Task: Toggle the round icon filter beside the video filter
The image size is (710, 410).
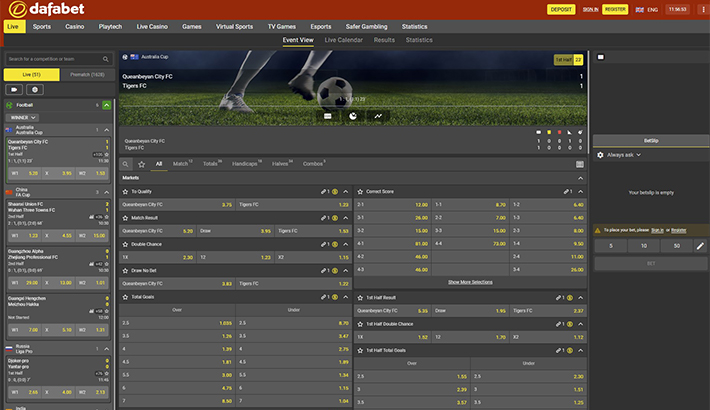Action: [x=35, y=90]
